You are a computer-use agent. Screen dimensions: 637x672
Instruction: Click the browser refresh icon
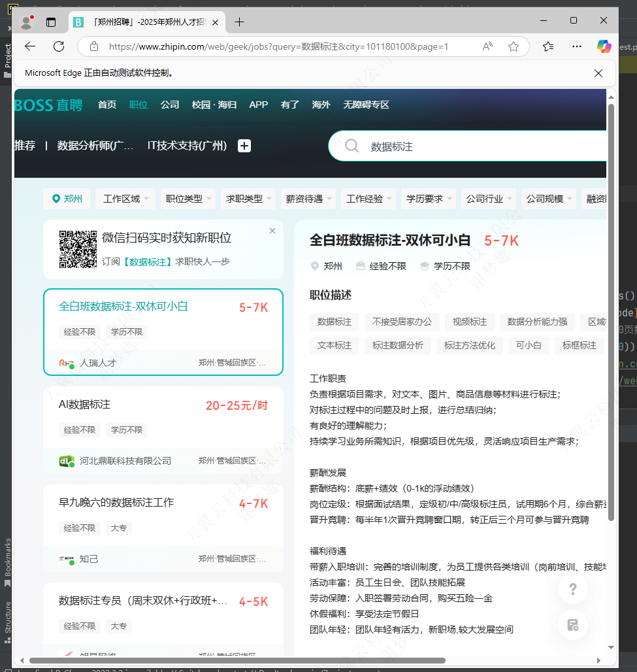tap(59, 46)
